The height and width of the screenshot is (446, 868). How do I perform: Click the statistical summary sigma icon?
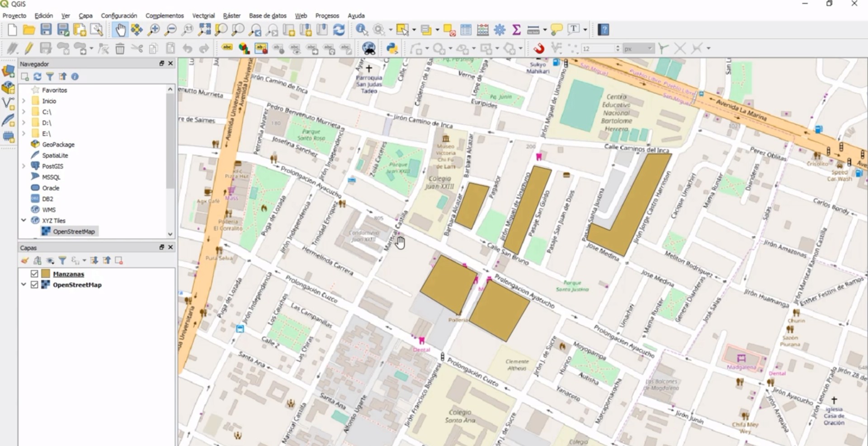coord(516,30)
